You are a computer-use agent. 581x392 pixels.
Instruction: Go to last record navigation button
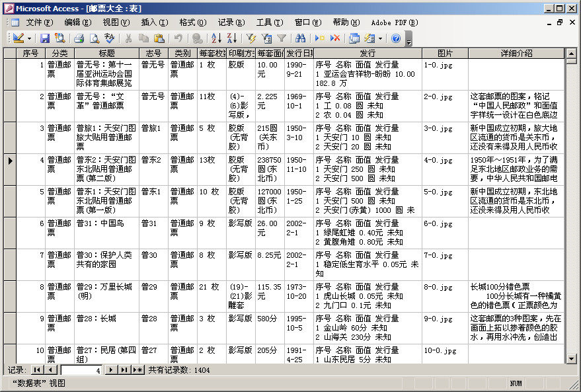pos(124,370)
